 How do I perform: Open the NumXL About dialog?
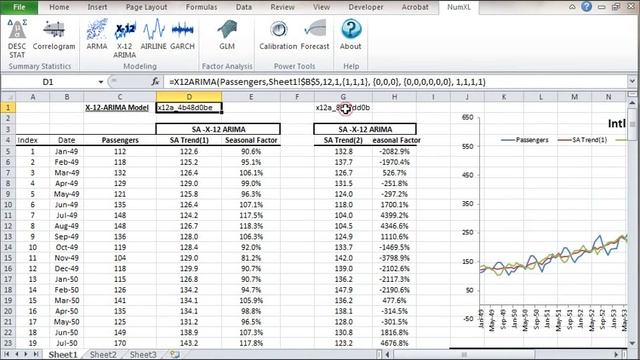click(x=351, y=35)
